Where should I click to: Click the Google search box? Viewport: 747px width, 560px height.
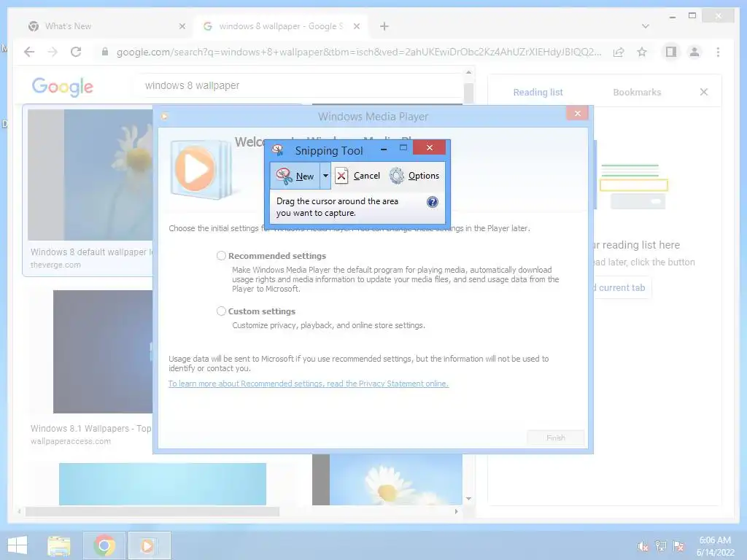pos(300,86)
